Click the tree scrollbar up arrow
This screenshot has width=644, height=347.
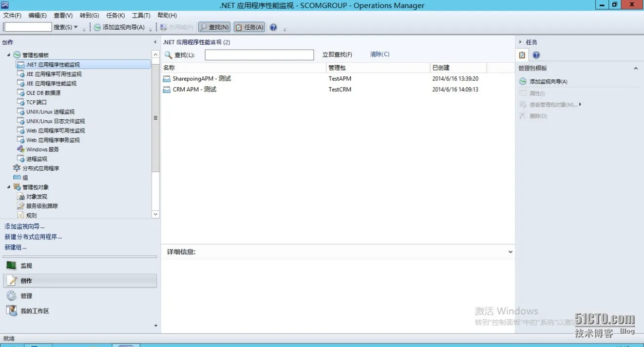tap(155, 55)
